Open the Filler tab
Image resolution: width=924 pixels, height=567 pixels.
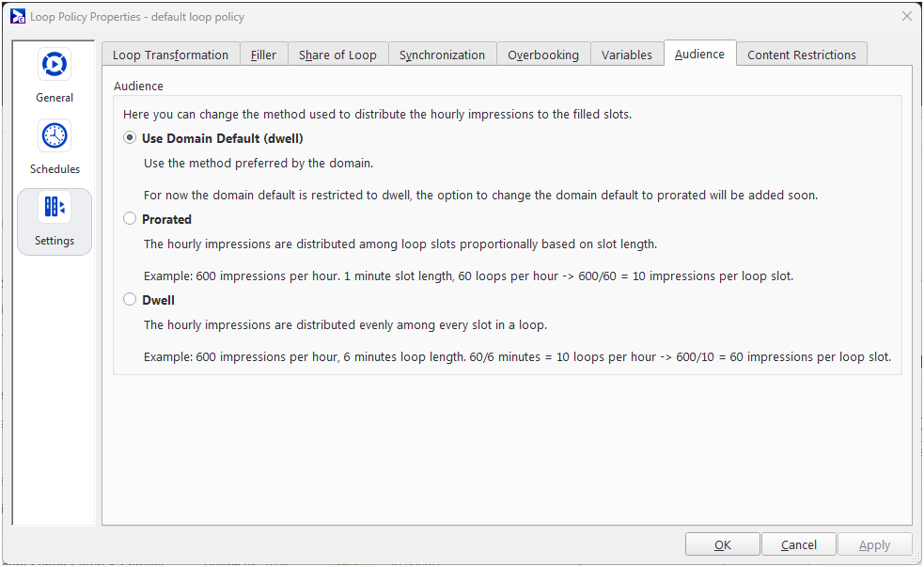[x=263, y=55]
